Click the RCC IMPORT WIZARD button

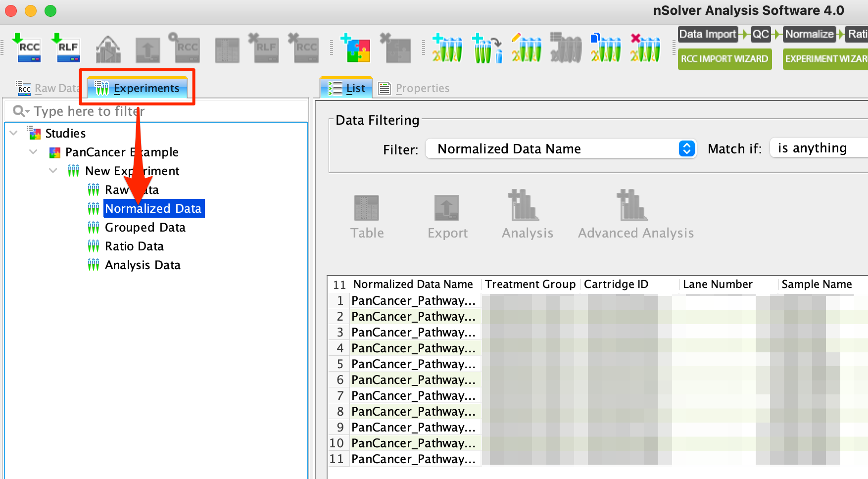click(x=724, y=59)
